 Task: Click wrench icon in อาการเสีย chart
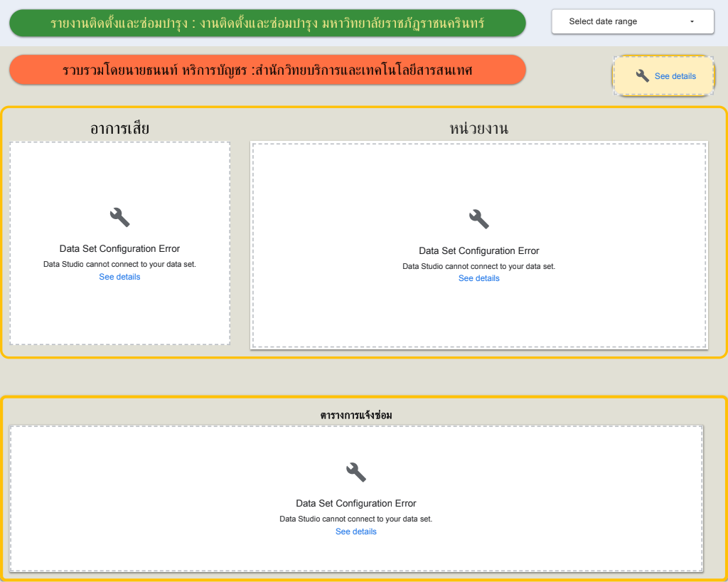(119, 217)
